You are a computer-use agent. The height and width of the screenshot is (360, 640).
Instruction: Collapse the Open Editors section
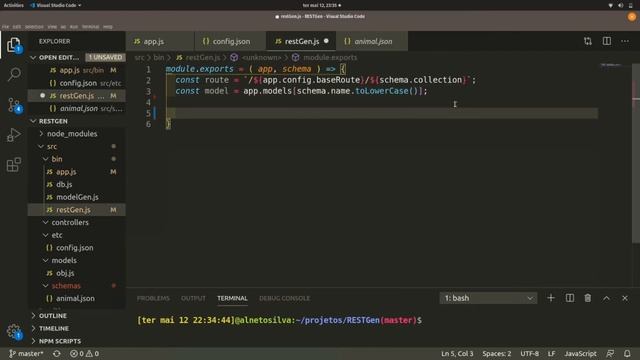(33, 58)
